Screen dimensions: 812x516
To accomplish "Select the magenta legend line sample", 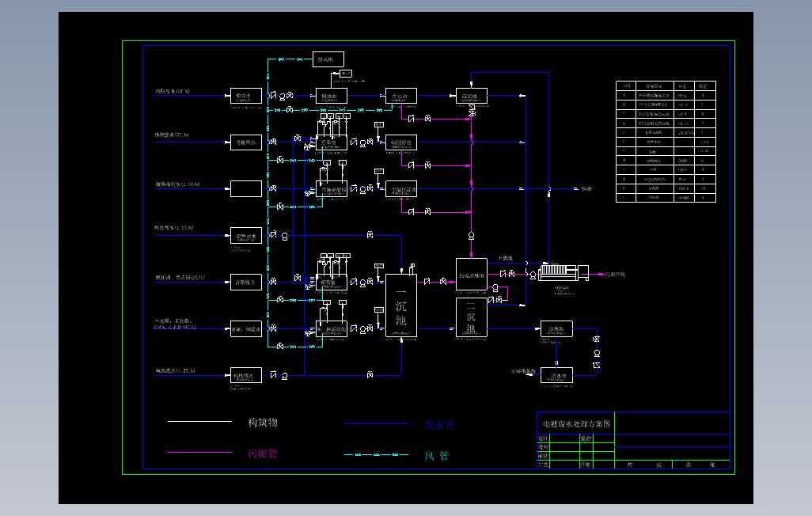I will (200, 452).
